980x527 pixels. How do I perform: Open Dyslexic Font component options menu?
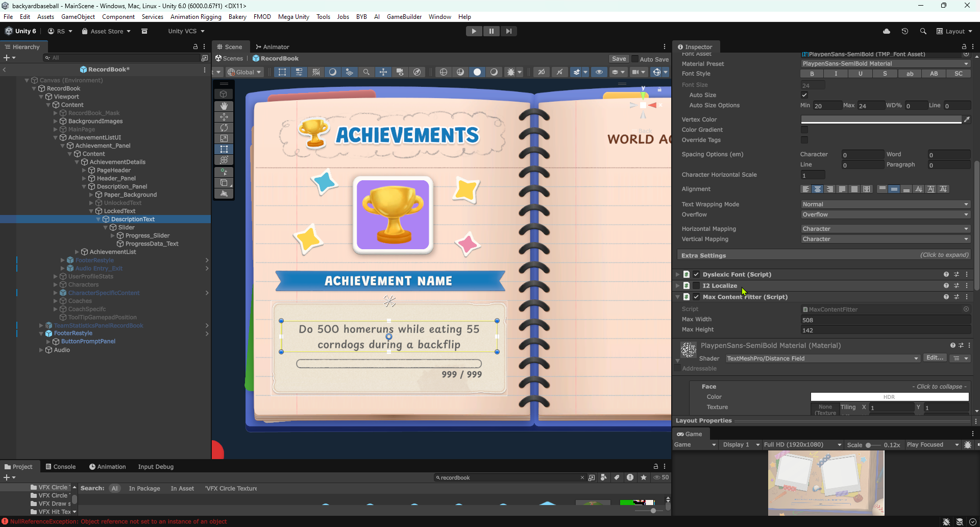pos(967,274)
